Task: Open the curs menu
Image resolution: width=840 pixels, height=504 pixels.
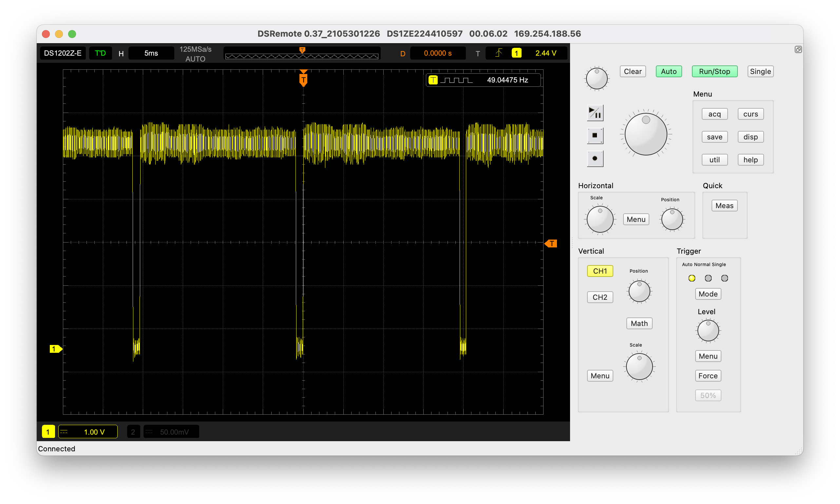Action: pos(750,114)
